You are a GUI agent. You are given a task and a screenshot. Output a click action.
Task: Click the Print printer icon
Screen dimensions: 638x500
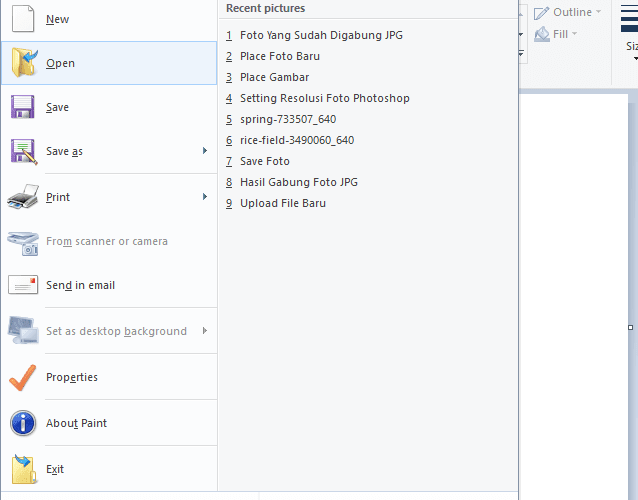pos(23,197)
